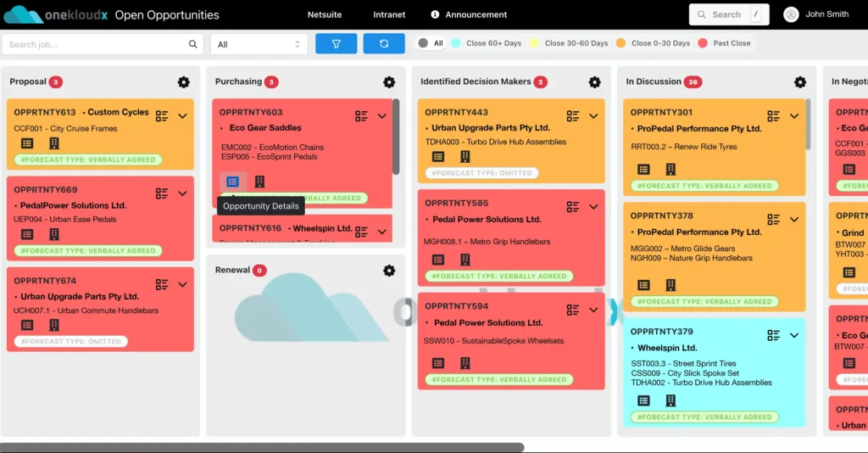Select the All color filter
The image size is (868, 453).
[431, 43]
